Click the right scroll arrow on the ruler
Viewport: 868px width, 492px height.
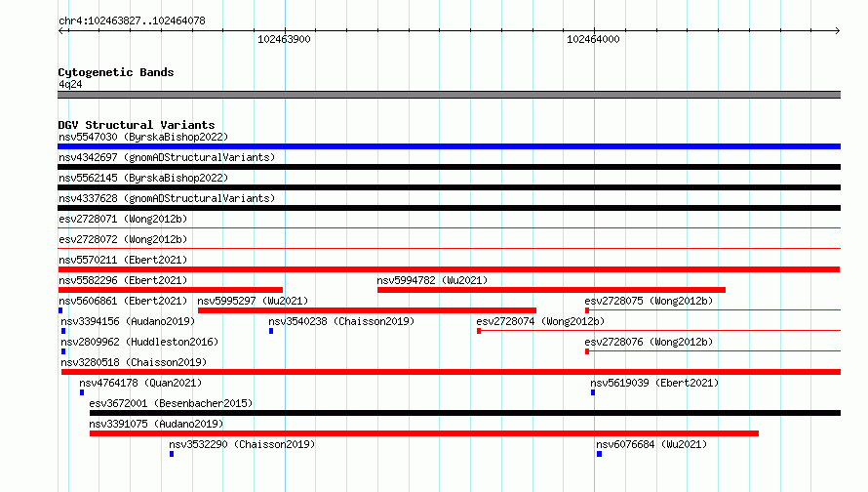coord(837,31)
